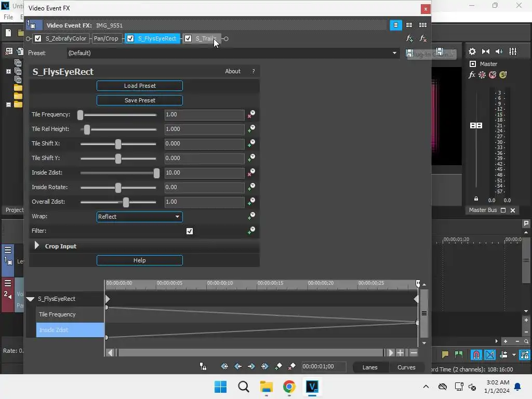Click the Overall Zdist animate icon

[251, 202]
